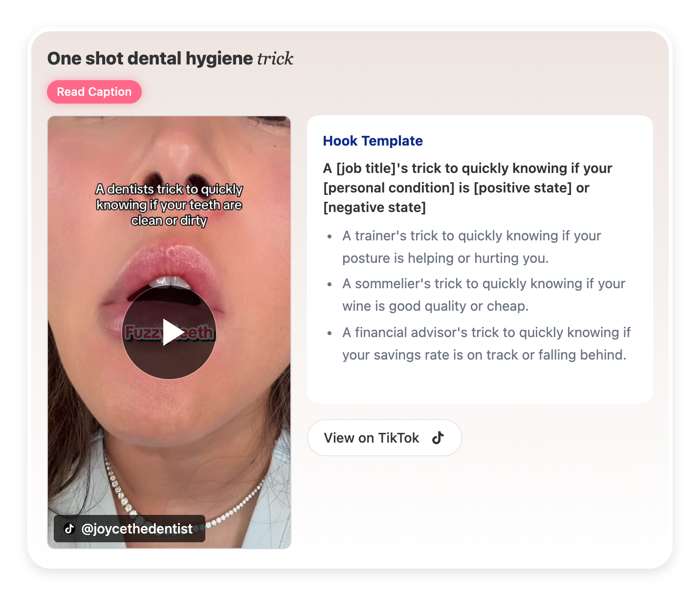Click the View on TikTok button
Viewport: 700px width, 596px height.
click(x=384, y=438)
